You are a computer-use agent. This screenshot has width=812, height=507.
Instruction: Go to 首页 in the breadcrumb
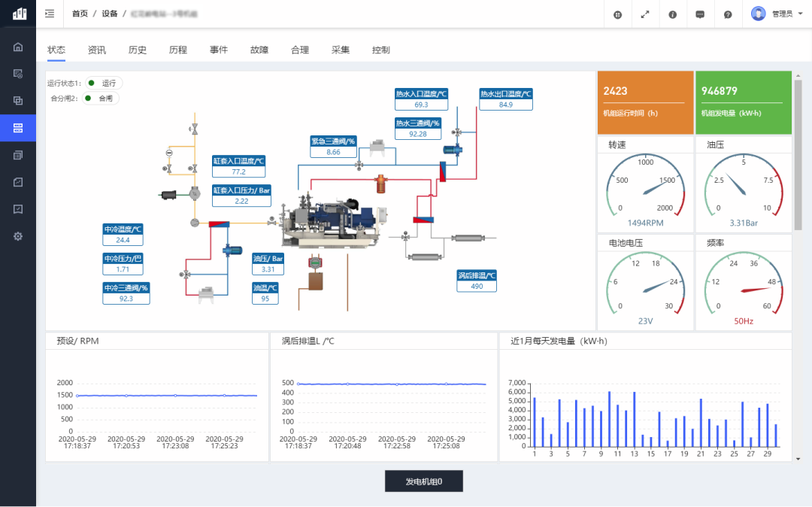tap(80, 14)
